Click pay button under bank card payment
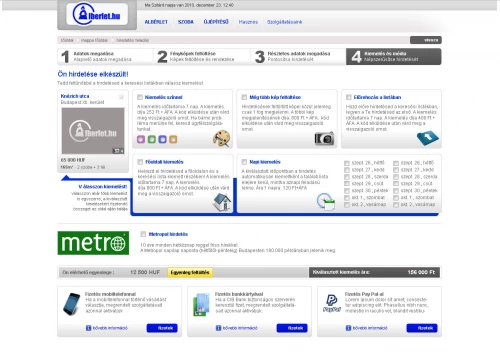Screen dimensions: 500x360 click(292, 328)
